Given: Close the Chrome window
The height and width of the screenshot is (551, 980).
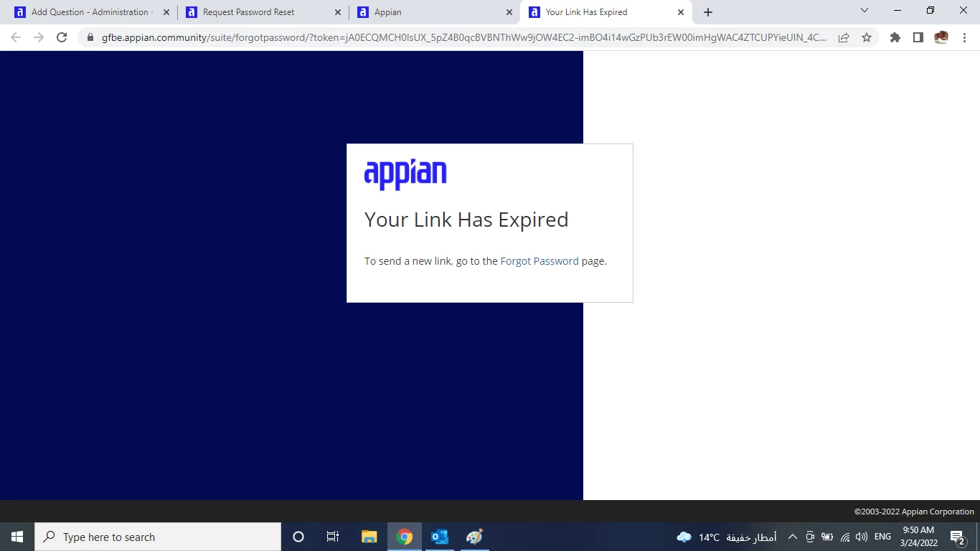Looking at the screenshot, I should point(963,11).
